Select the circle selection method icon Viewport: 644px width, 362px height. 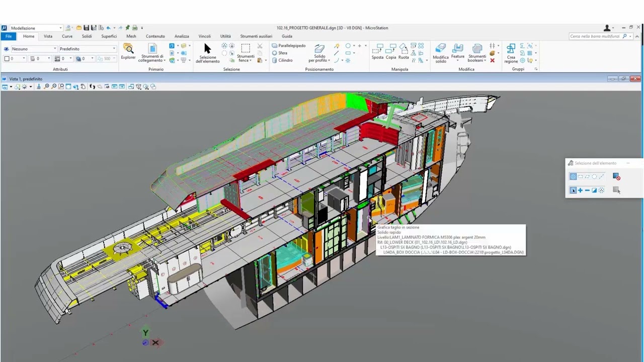pos(594,176)
